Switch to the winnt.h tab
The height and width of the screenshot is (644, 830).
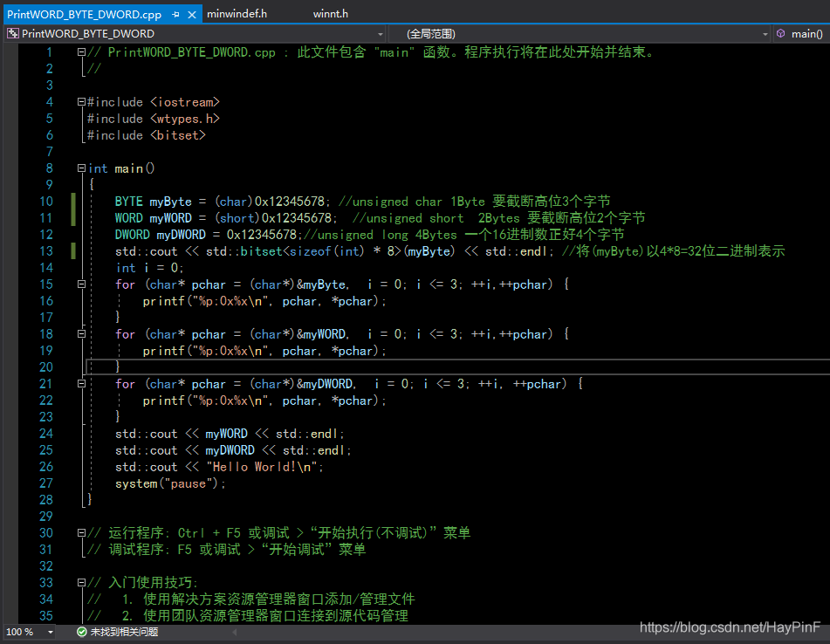tap(330, 14)
